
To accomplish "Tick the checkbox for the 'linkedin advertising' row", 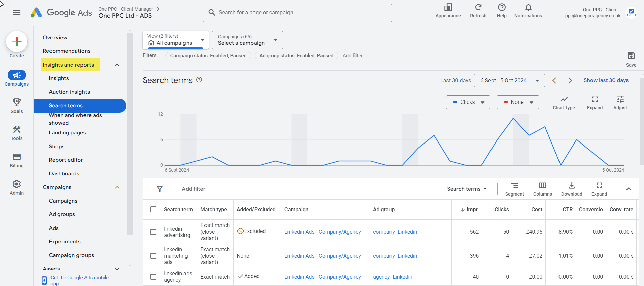I will click(x=153, y=232).
